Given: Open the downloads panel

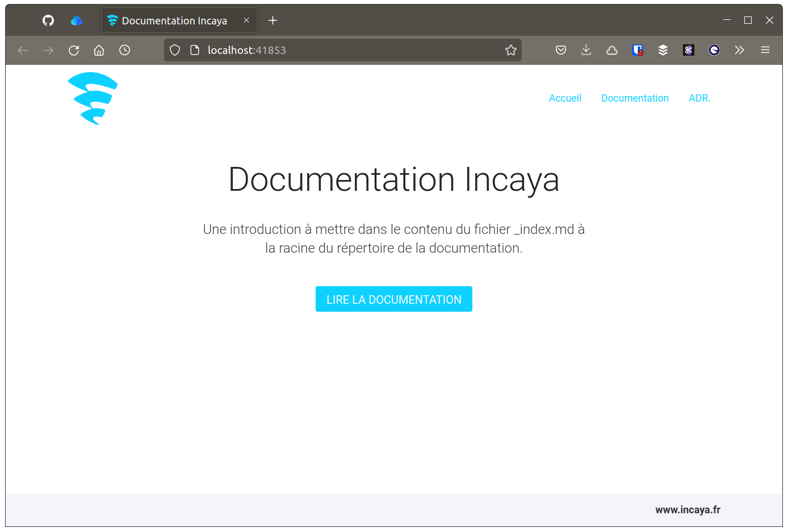Looking at the screenshot, I should coord(586,51).
